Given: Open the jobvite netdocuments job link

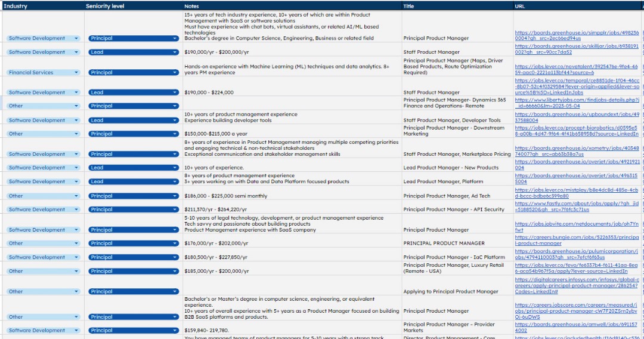Looking at the screenshot, I should (x=577, y=227).
